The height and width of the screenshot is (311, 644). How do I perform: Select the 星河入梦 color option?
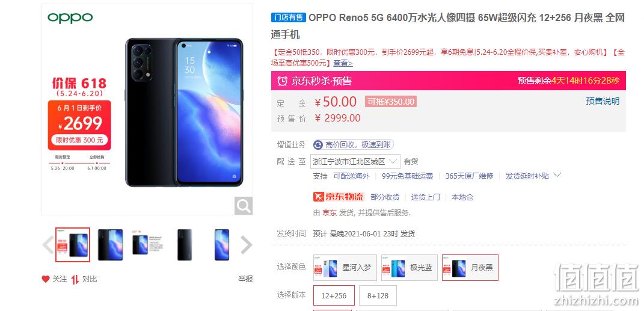(344, 268)
